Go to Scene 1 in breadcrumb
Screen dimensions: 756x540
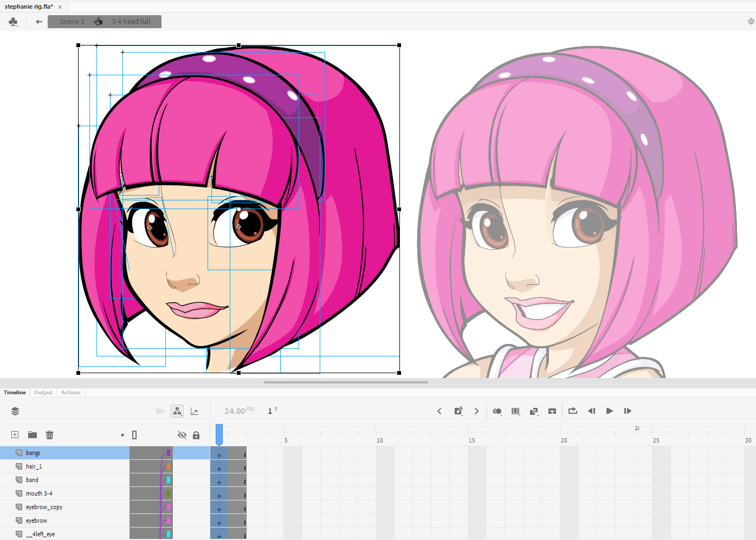click(x=72, y=22)
